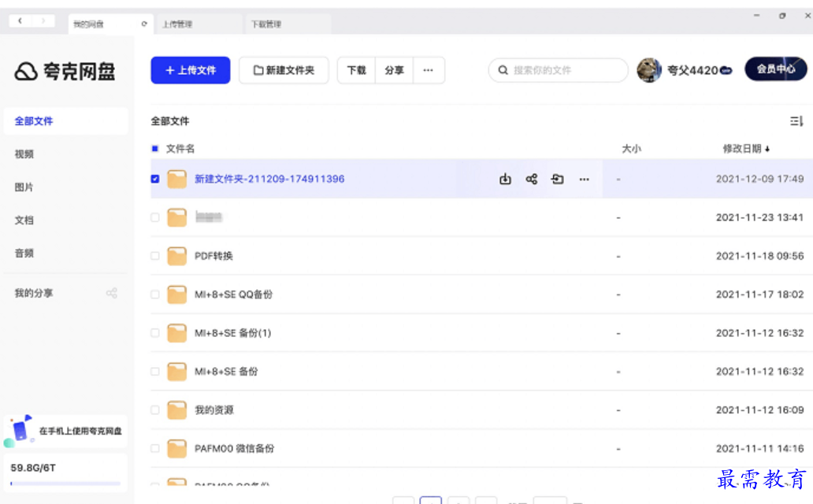Check the 我的资源 folder checkbox

(x=154, y=409)
